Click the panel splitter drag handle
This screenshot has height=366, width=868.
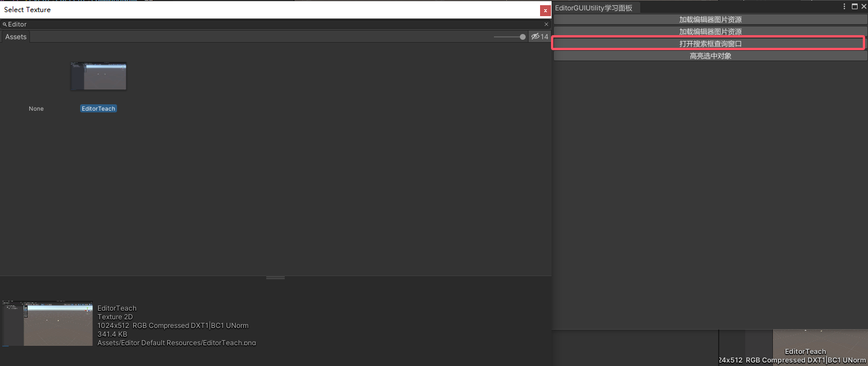[x=276, y=278]
